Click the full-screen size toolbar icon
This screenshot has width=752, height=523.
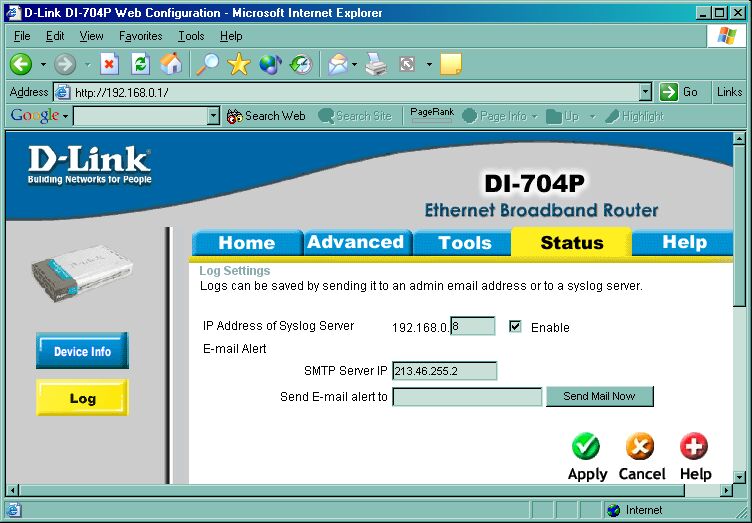(407, 64)
